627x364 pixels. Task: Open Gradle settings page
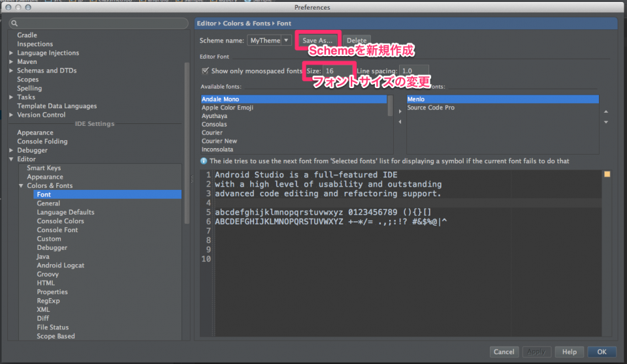click(x=27, y=35)
